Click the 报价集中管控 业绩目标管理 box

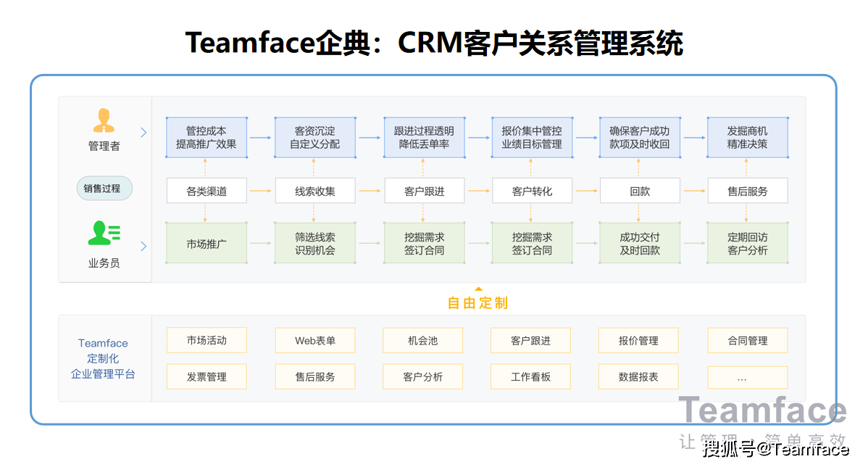(531, 137)
